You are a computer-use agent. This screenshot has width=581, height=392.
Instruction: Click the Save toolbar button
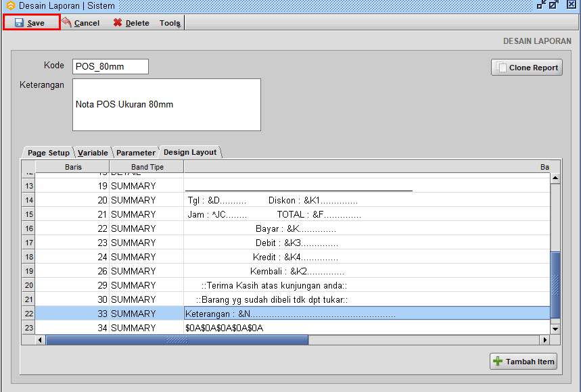point(30,23)
